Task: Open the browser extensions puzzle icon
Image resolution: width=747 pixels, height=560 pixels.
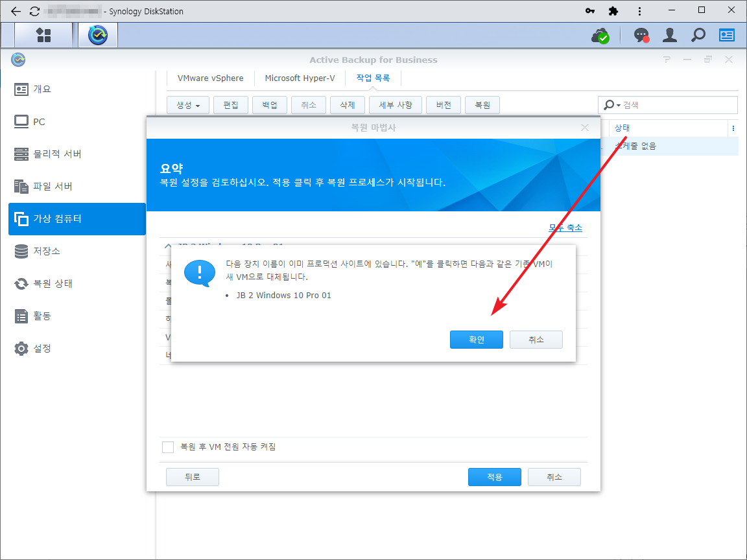Action: pos(613,10)
